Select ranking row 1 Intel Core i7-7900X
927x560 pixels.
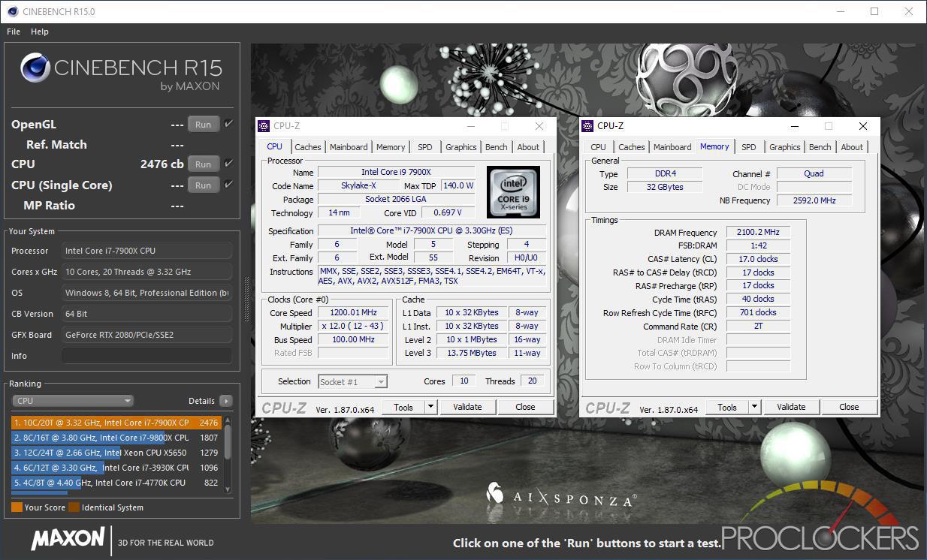[x=116, y=423]
